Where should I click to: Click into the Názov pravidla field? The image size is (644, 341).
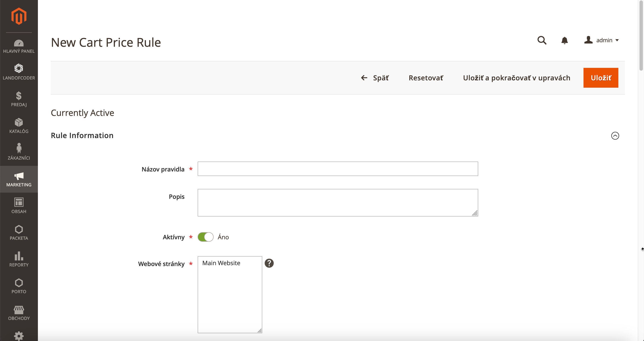(x=337, y=169)
